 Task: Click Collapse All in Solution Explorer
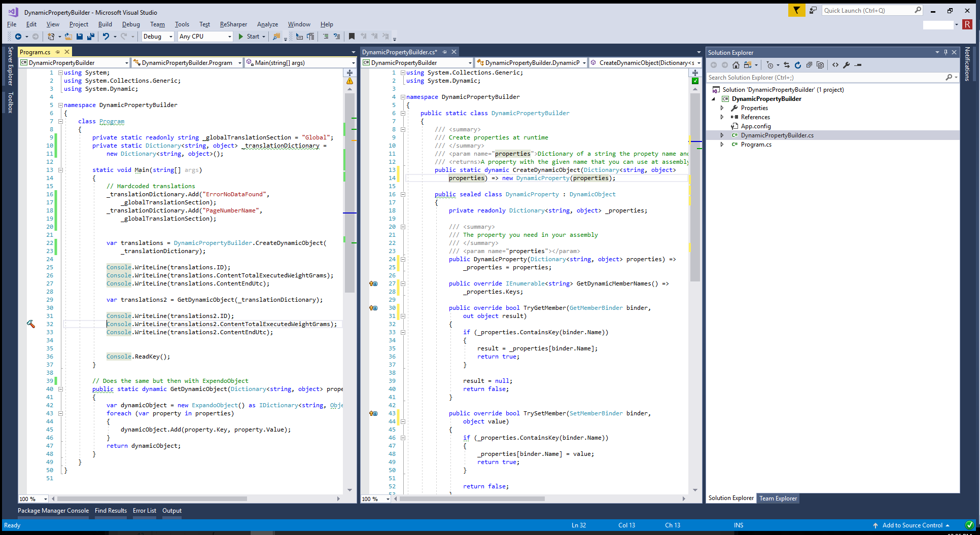(809, 65)
